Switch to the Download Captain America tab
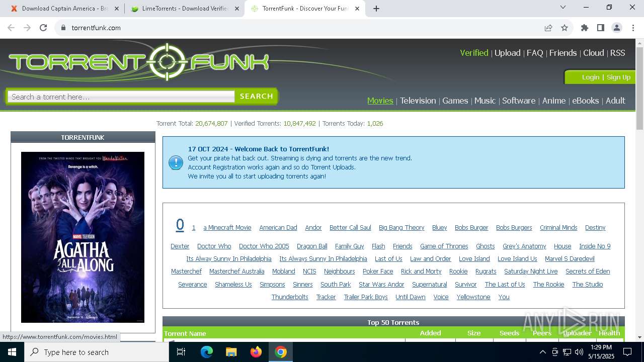Screen dimensions: 644x362 tap(64, 9)
